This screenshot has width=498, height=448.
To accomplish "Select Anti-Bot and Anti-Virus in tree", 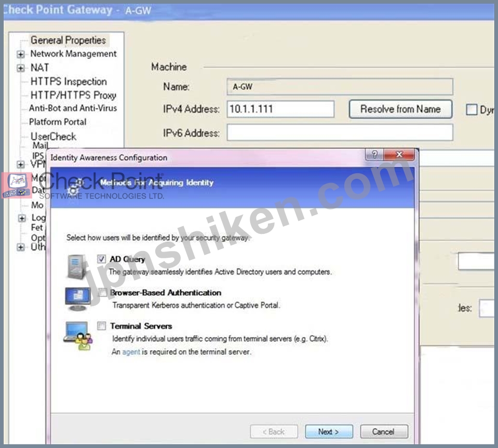I will [73, 108].
